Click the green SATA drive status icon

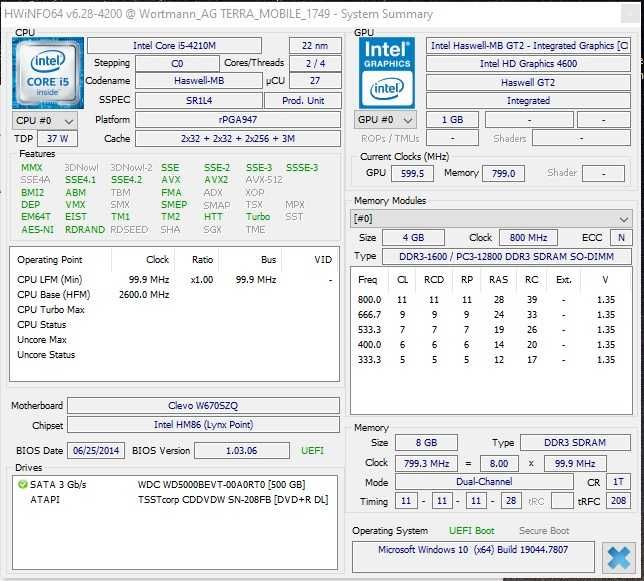pos(22,485)
